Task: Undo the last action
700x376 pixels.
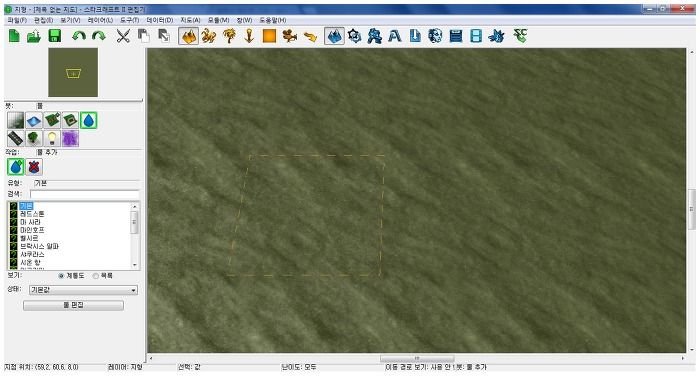Action: pos(79,36)
